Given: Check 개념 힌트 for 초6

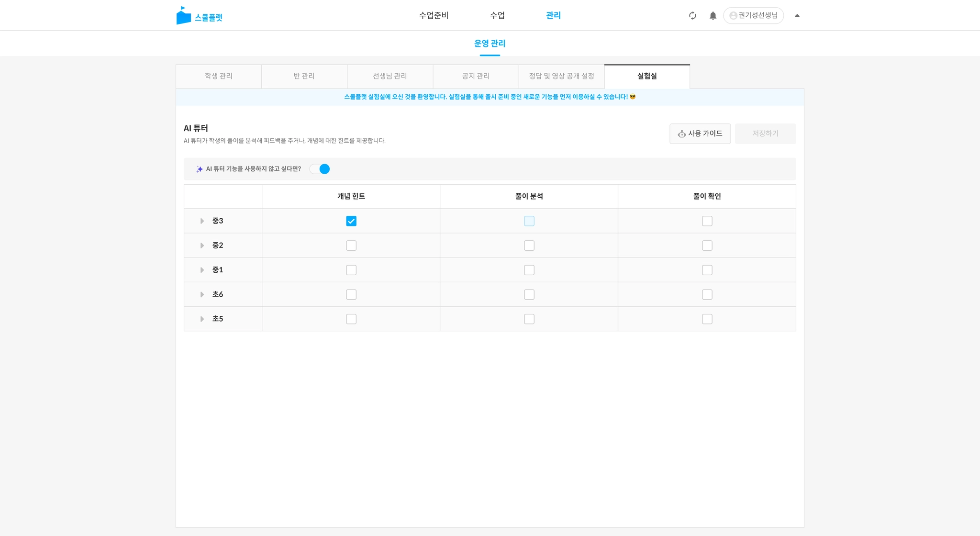Looking at the screenshot, I should pyautogui.click(x=351, y=294).
